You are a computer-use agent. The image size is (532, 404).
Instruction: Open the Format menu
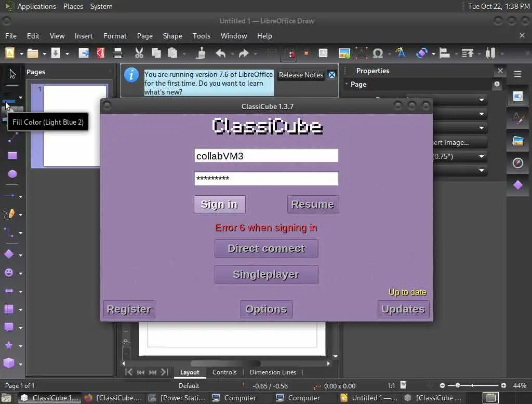pyautogui.click(x=115, y=36)
